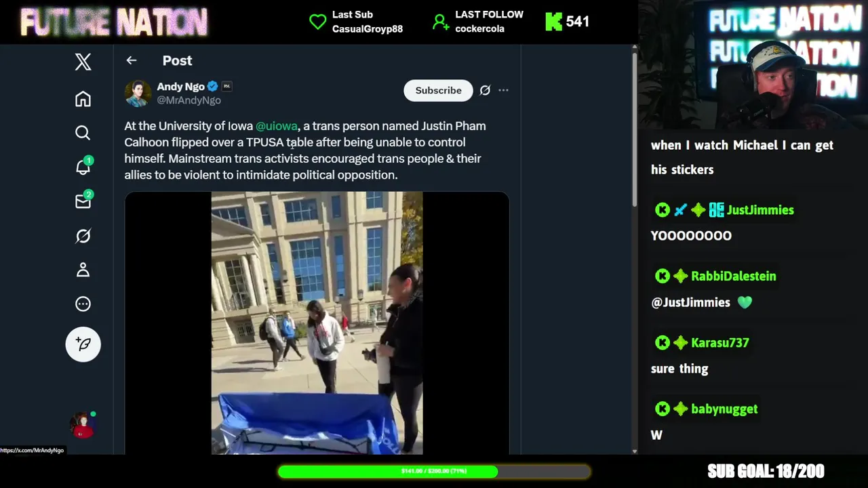The width and height of the screenshot is (868, 488).
Task: Open Notifications bell icon
Action: coord(83,167)
